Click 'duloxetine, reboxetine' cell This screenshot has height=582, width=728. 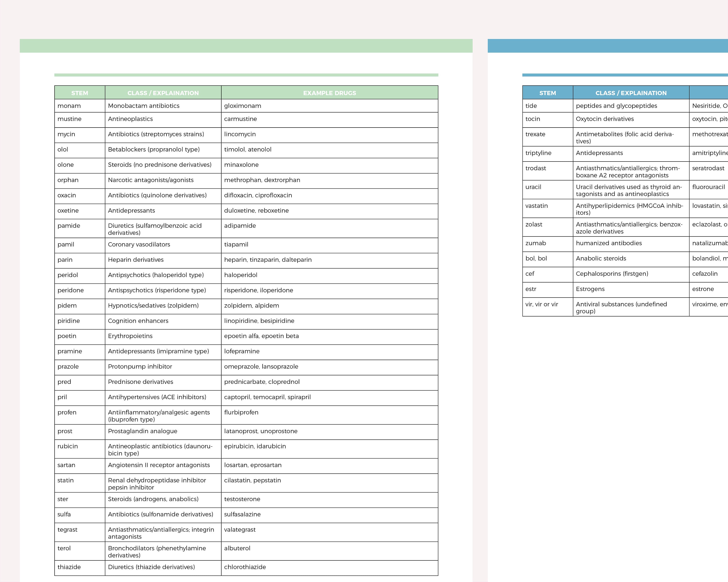coord(330,211)
